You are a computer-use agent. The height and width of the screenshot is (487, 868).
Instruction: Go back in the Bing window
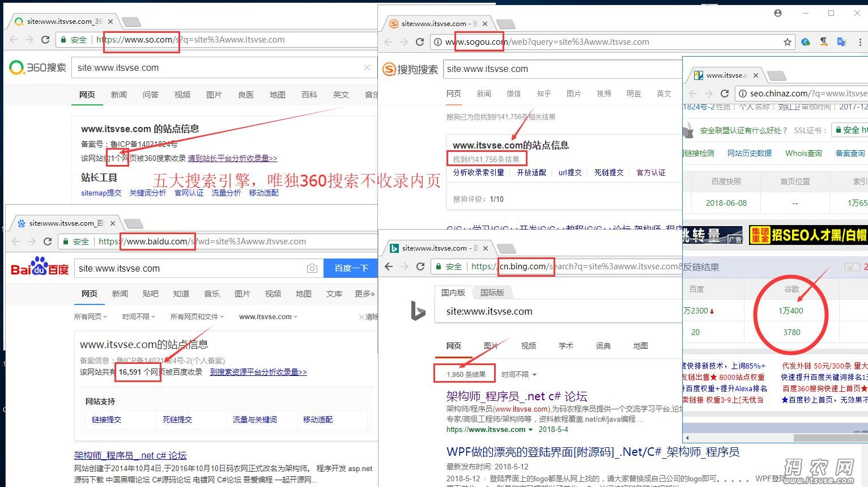tap(389, 266)
